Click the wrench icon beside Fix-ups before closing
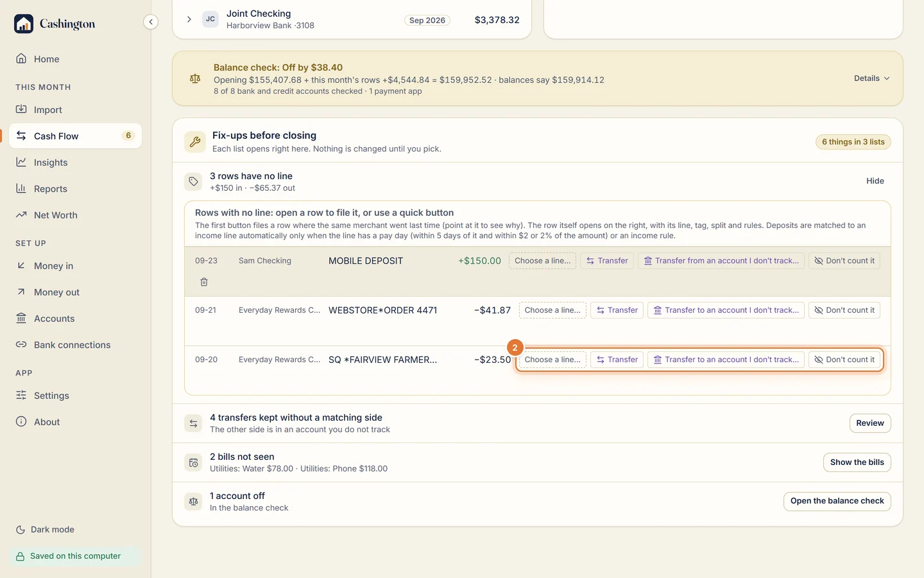 coord(194,142)
